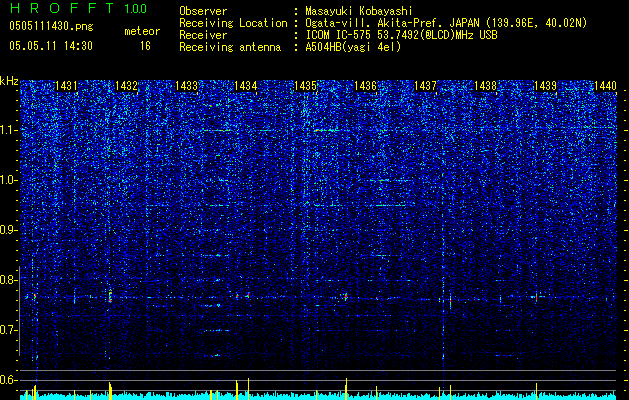Select the 1439 time marker
The image size is (629, 400).
(545, 86)
